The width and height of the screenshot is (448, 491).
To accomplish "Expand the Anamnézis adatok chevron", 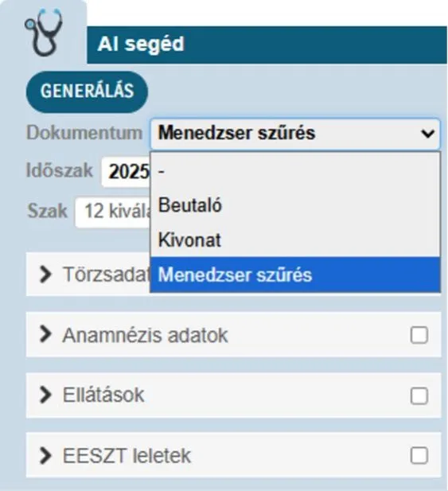I will coord(45,334).
